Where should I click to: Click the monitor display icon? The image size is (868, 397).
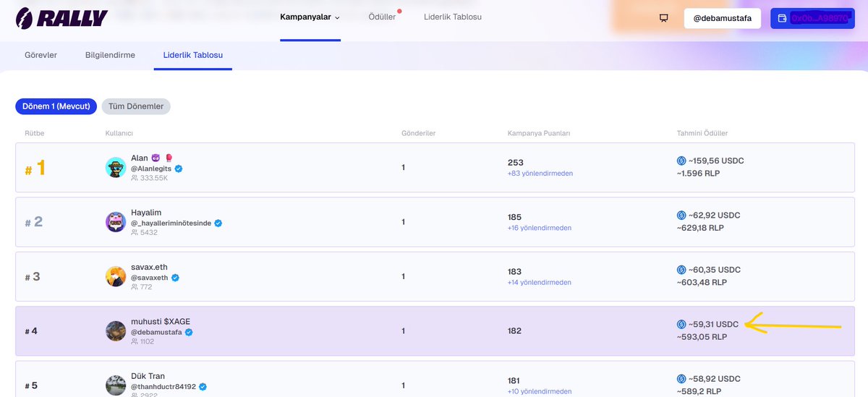tap(663, 18)
